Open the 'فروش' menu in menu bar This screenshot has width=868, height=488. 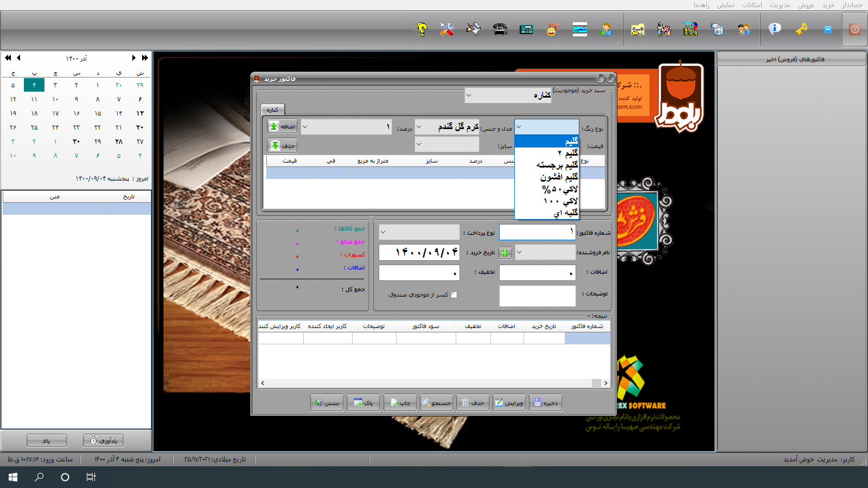[x=806, y=5]
